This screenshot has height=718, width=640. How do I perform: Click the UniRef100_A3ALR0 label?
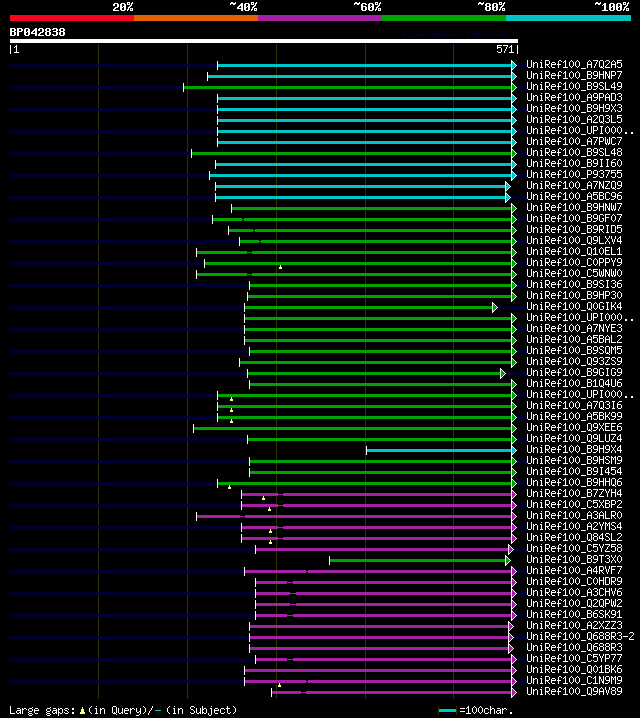click(x=574, y=515)
